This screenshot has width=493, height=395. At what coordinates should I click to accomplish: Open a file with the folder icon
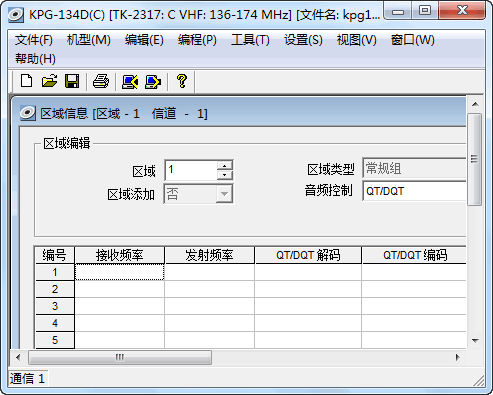(49, 81)
